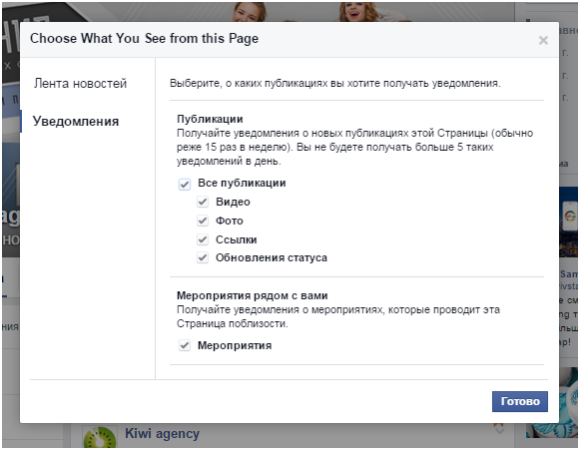Select the Уведомления tab
Image resolution: width=580 pixels, height=450 pixels.
(76, 121)
